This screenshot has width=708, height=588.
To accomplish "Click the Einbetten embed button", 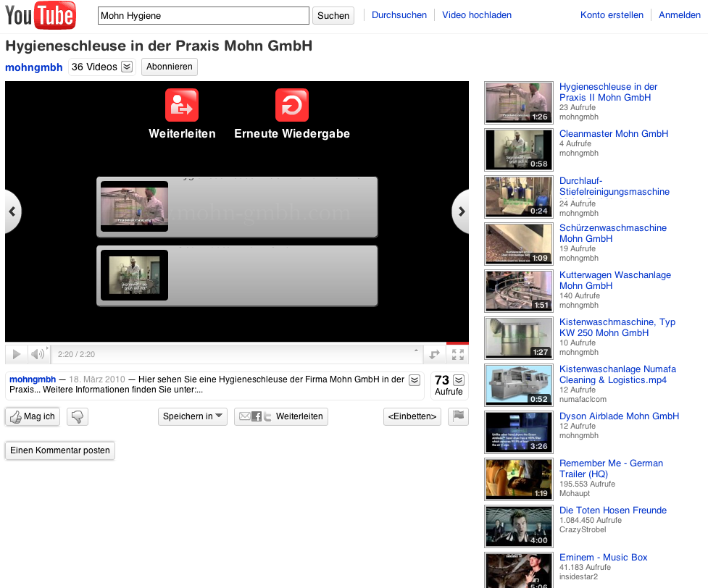I will pos(412,416).
